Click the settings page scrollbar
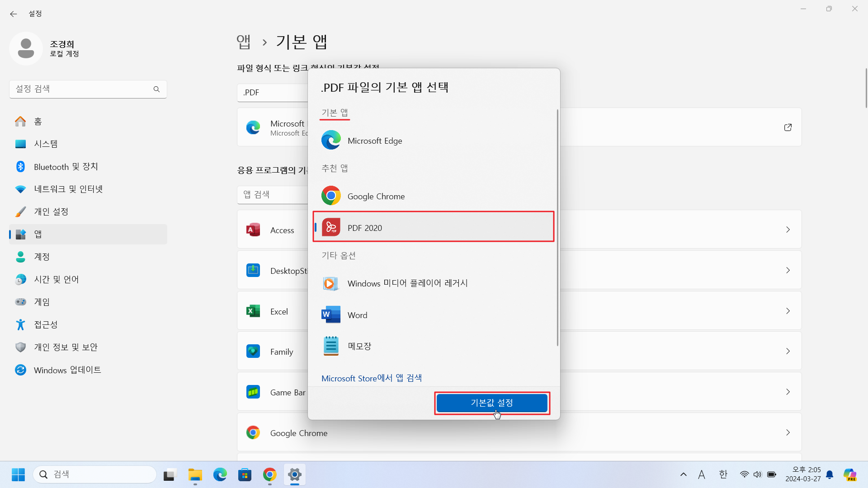Image resolution: width=868 pixels, height=488 pixels. pos(866,88)
